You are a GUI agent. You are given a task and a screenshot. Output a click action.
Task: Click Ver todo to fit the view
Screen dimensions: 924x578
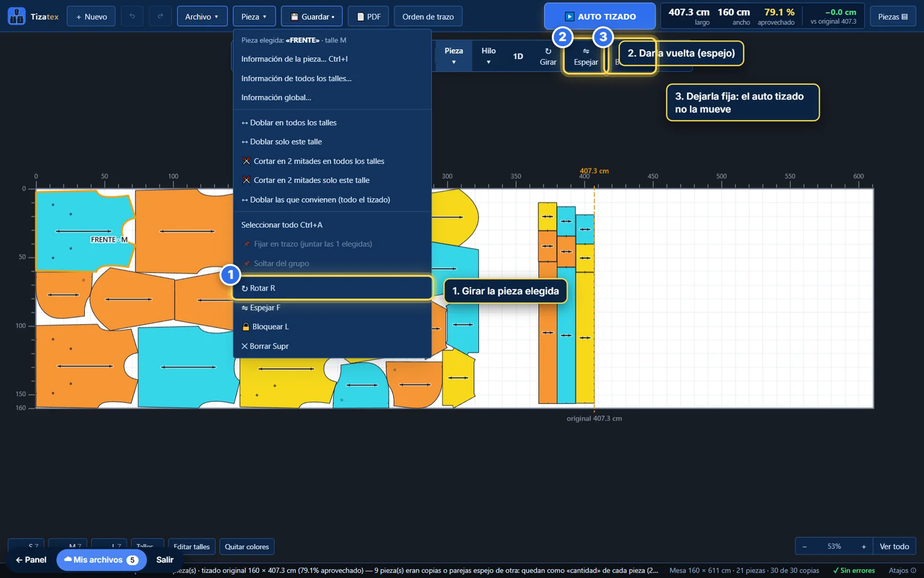(x=894, y=546)
